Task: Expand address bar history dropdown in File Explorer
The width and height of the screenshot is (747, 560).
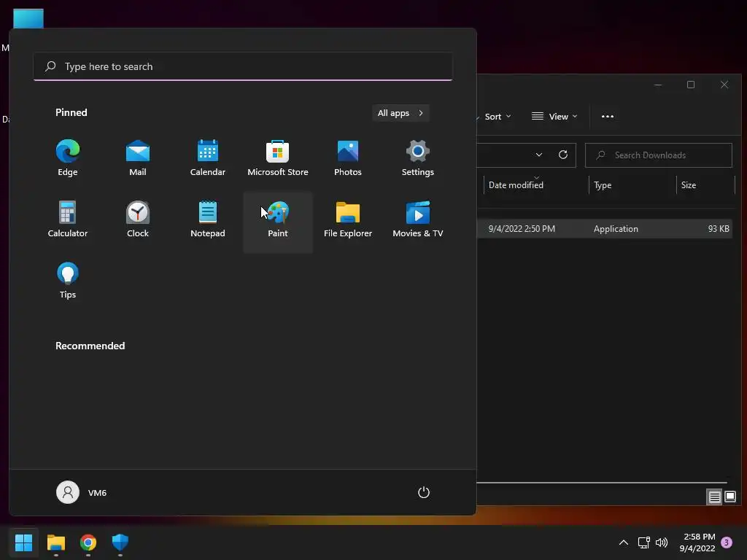Action: [539, 155]
